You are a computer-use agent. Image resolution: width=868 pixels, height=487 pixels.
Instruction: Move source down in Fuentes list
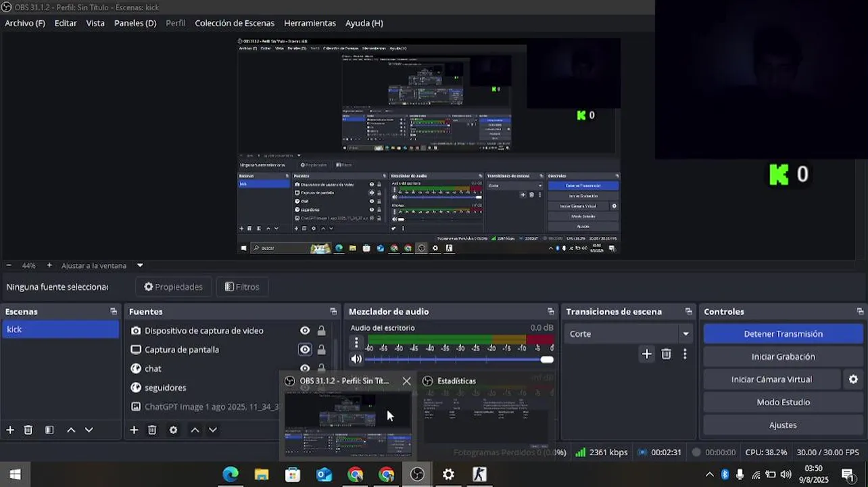(x=213, y=430)
